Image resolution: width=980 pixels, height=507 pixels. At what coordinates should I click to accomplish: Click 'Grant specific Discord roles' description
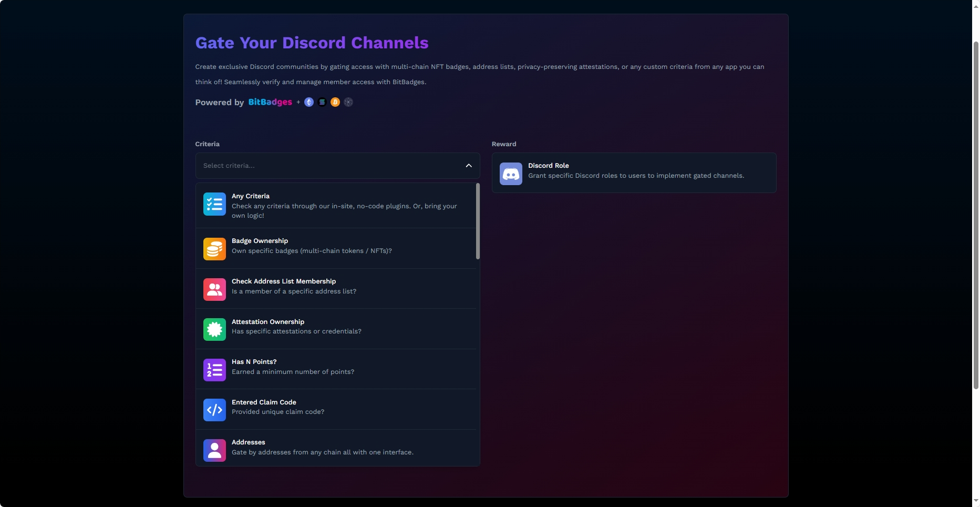coord(636,176)
